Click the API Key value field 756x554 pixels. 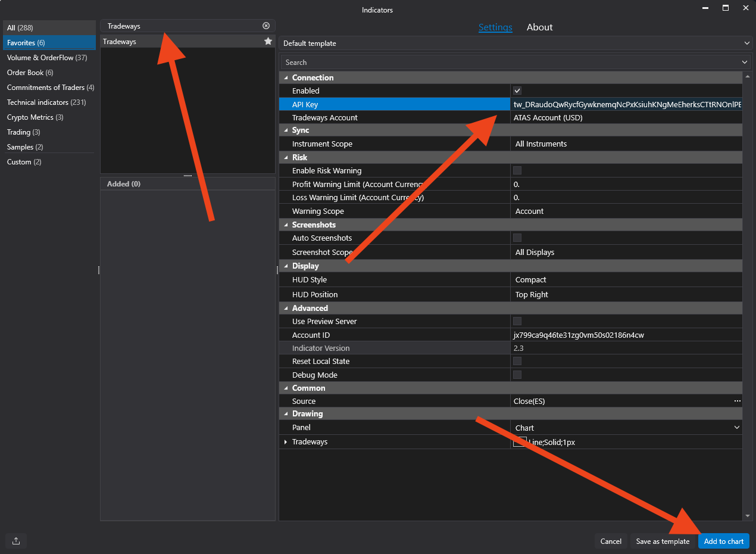point(627,104)
